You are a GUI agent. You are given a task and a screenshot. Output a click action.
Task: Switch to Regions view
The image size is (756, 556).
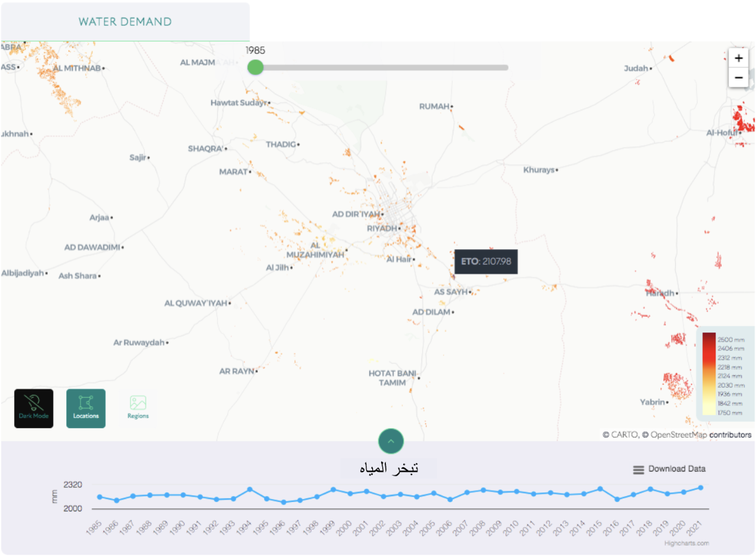pos(138,408)
